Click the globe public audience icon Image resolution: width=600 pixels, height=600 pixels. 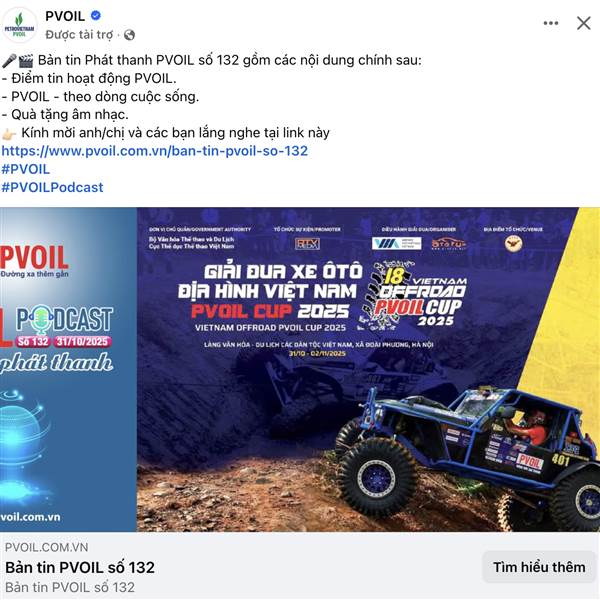click(x=129, y=35)
